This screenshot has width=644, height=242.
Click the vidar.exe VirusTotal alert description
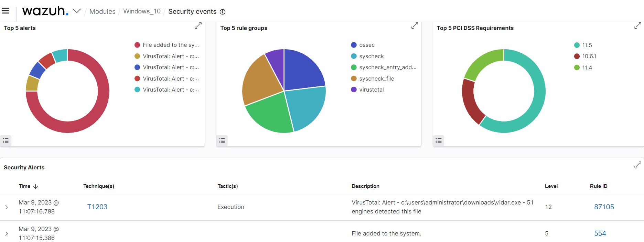[x=442, y=207]
